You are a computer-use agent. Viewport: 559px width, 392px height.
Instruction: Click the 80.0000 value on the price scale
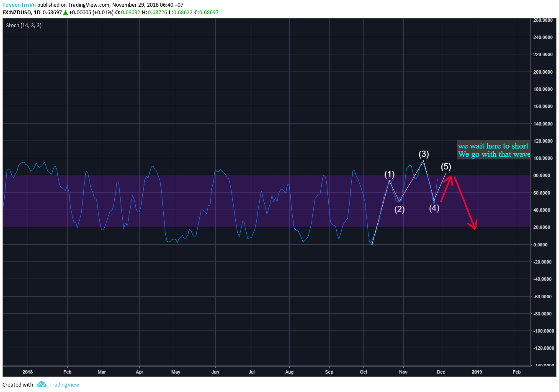(542, 176)
